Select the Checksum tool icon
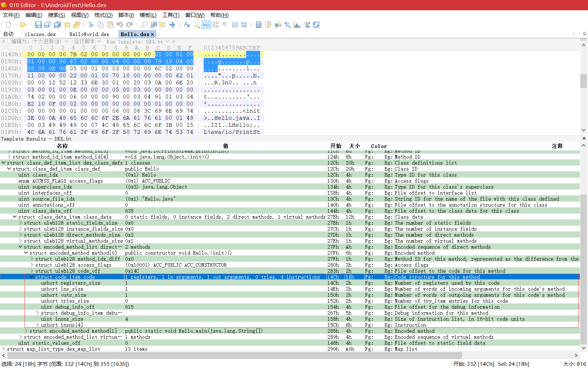The width and height of the screenshot is (588, 368). pyautogui.click(x=307, y=24)
